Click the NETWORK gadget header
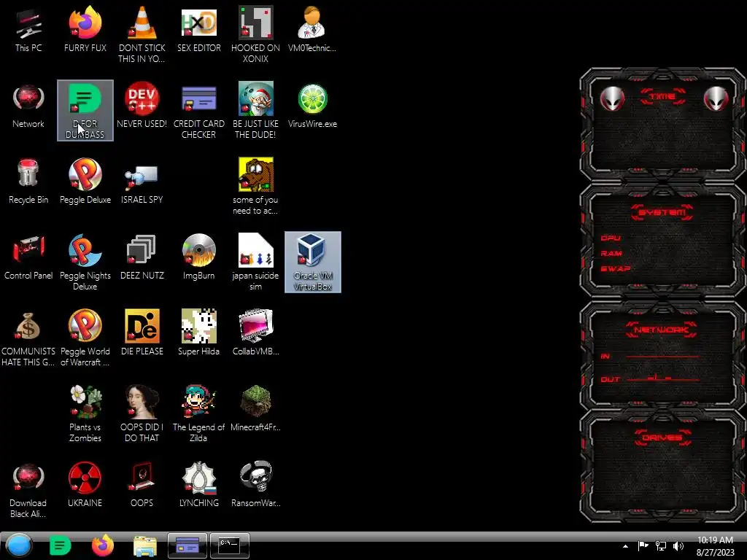The image size is (747, 560). pyautogui.click(x=662, y=330)
